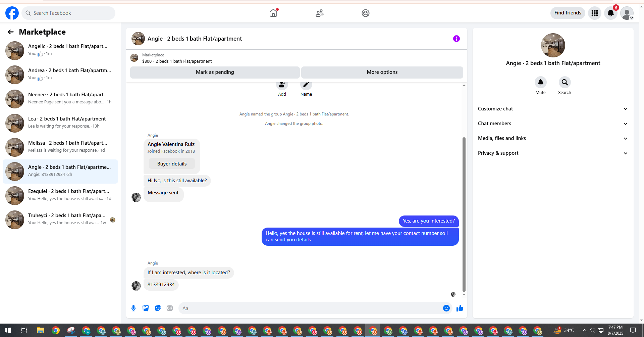Choose a GIF
Viewport: 644px width, 337px height.
click(170, 308)
